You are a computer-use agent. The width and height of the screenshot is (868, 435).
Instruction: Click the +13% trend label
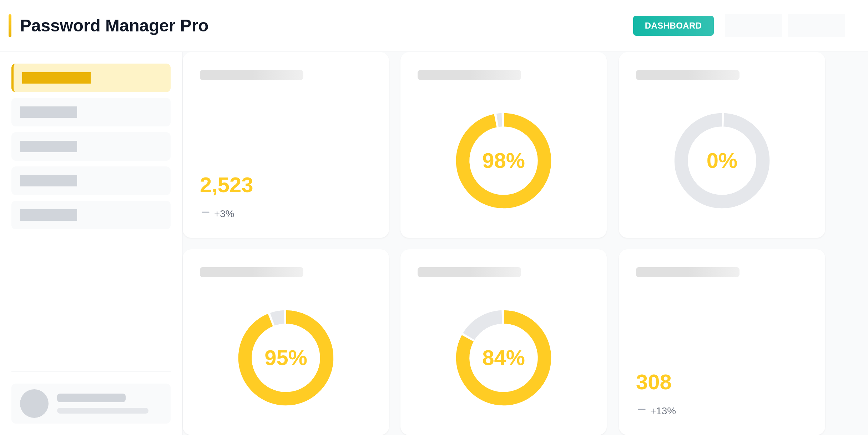[x=663, y=411]
